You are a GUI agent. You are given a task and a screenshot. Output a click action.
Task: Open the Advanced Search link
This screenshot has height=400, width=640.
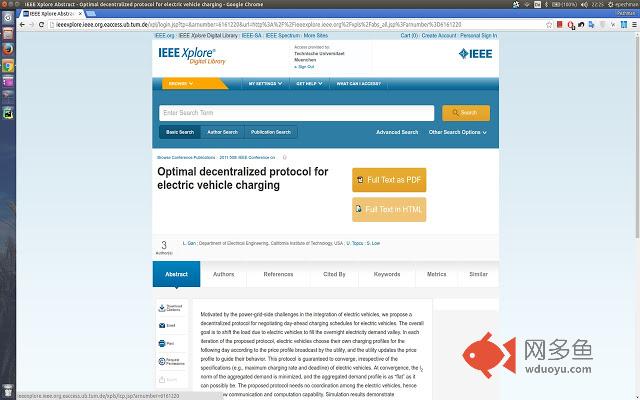(x=397, y=132)
